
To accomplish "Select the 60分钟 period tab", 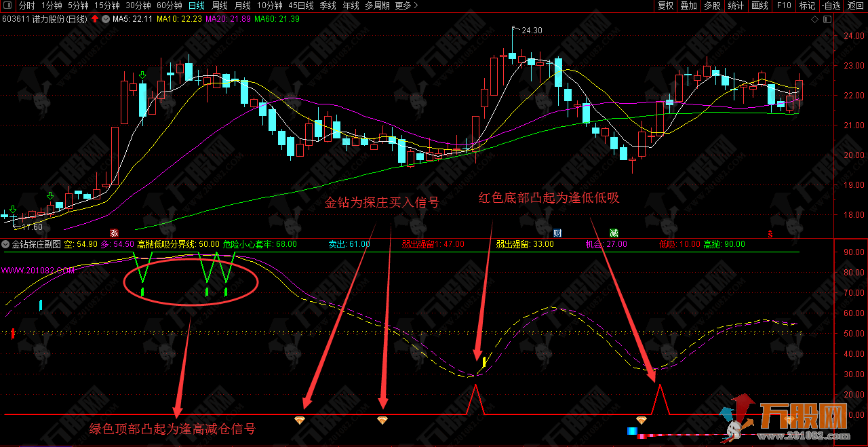I will pos(169,5).
